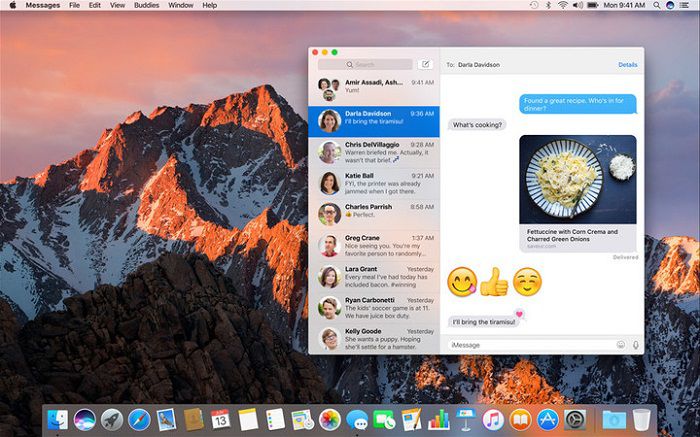Launch Pages document icon in dock
This screenshot has height=437, width=700.
(412, 420)
